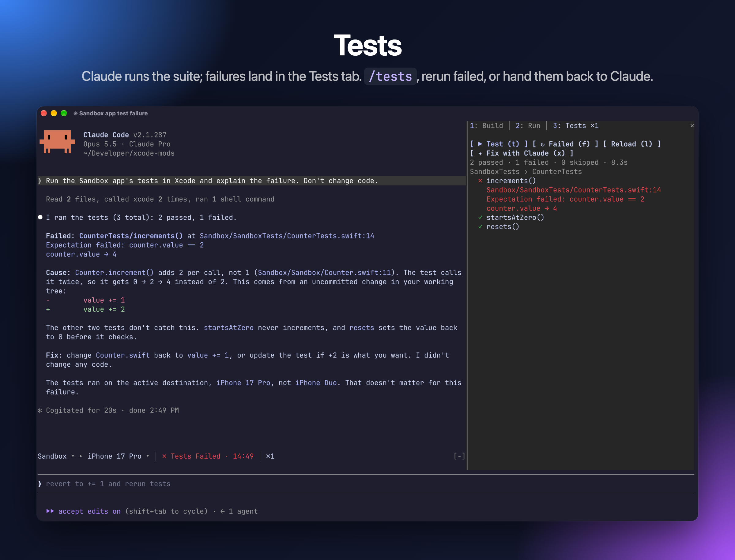Open the Sandbox scheme dropdown
This screenshot has height=560, width=735.
point(56,456)
